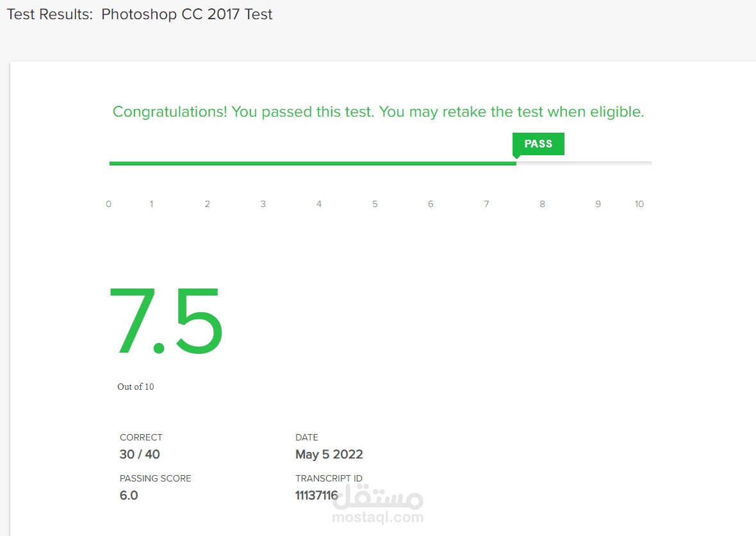Click the Test Results page title
756x536 pixels.
pyautogui.click(x=140, y=14)
